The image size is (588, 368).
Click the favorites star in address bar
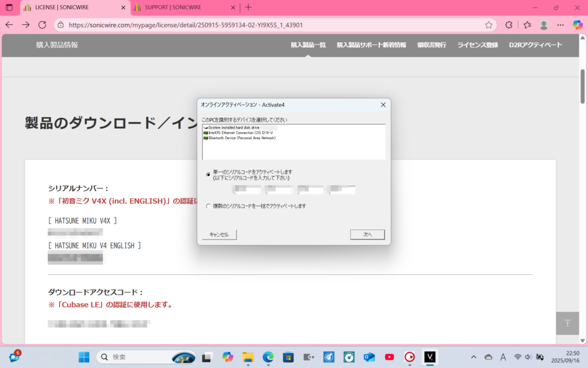coord(489,25)
